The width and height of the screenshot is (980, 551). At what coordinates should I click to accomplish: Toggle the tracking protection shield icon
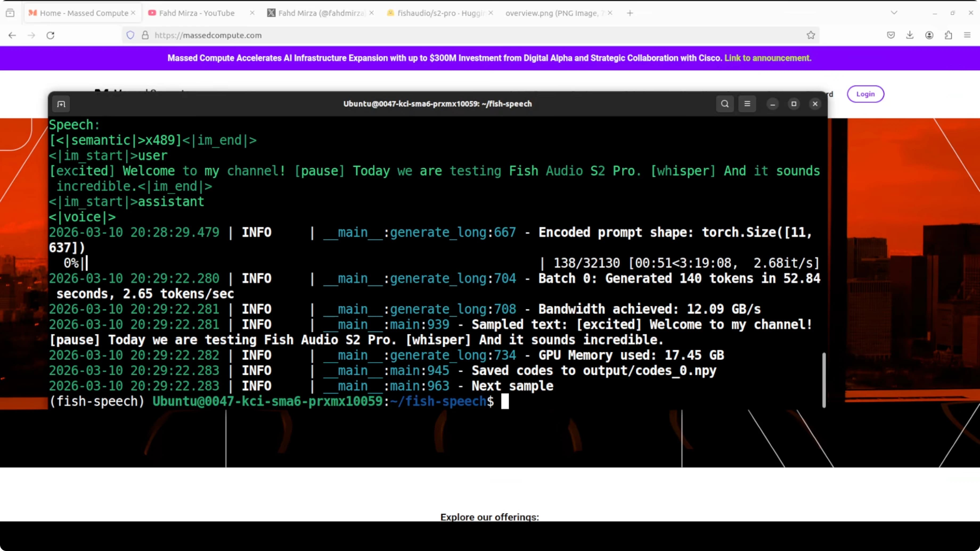tap(130, 35)
